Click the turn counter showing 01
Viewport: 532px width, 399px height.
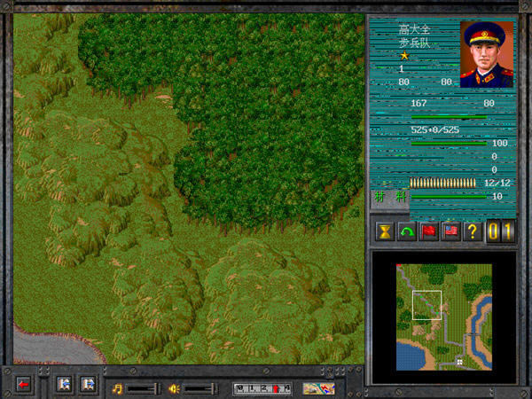(x=501, y=231)
